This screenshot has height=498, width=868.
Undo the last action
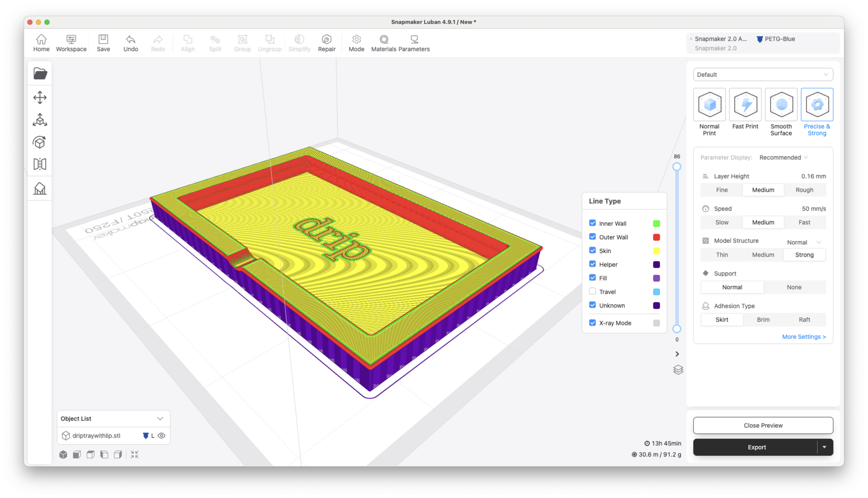point(130,43)
